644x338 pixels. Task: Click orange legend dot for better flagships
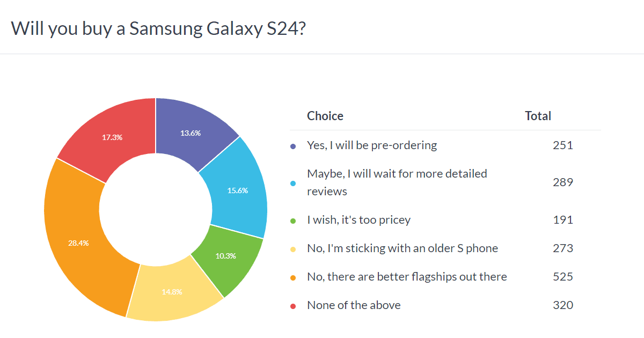(292, 277)
